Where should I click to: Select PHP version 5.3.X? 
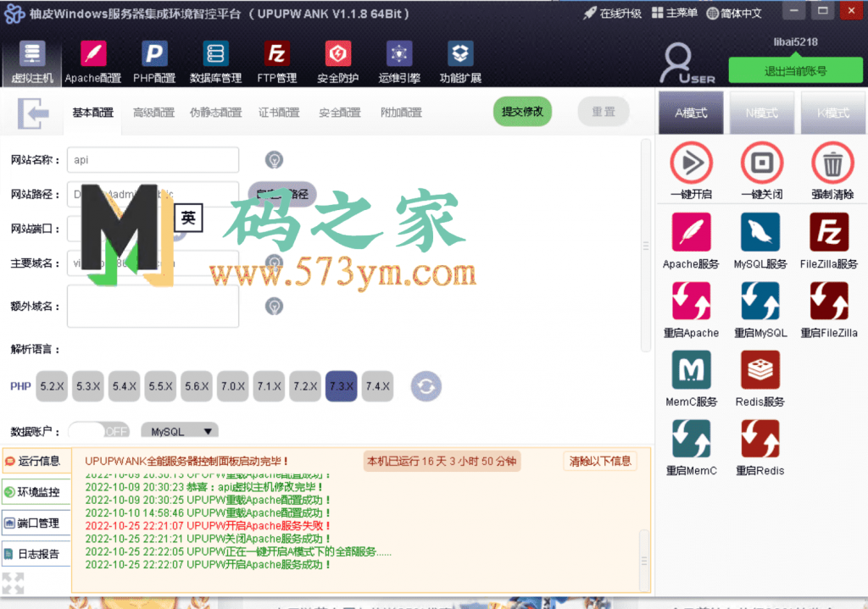pyautogui.click(x=88, y=386)
